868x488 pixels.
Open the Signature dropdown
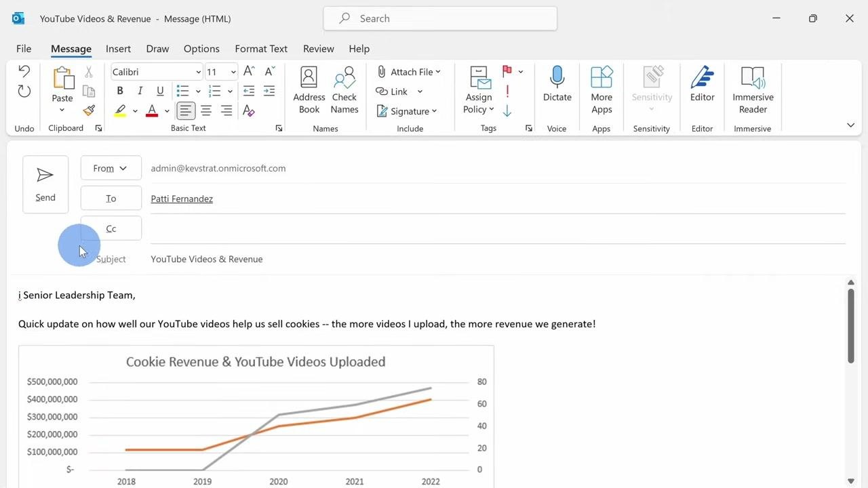pyautogui.click(x=406, y=111)
